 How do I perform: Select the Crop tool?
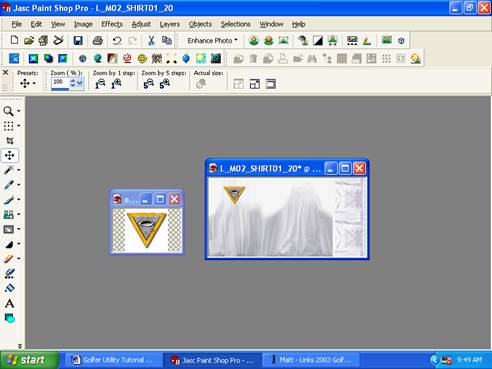click(x=10, y=140)
